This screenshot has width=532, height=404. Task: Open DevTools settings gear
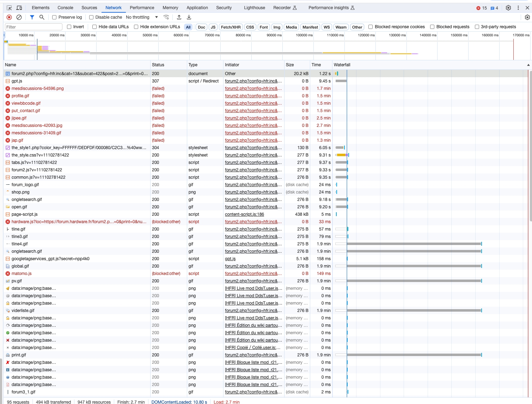(508, 8)
